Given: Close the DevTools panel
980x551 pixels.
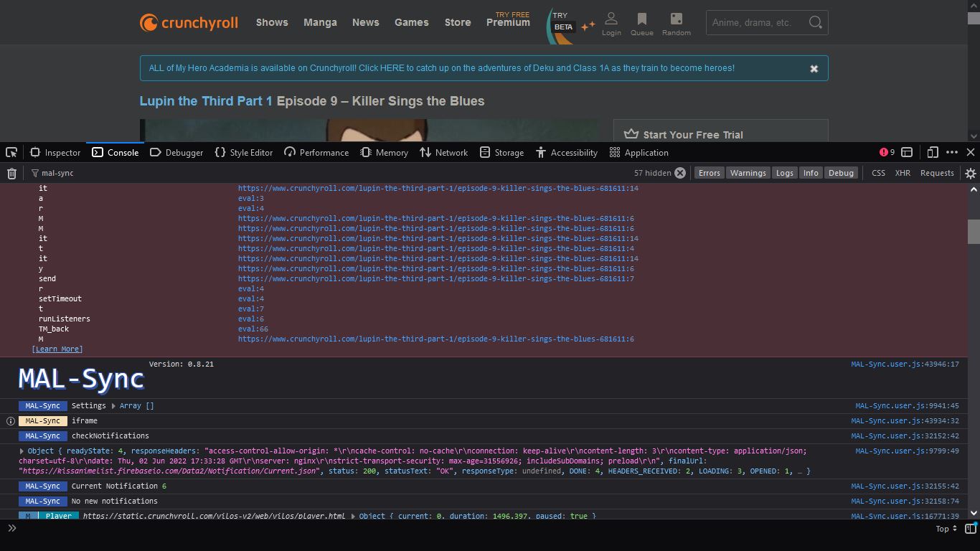Looking at the screenshot, I should pos(971,152).
